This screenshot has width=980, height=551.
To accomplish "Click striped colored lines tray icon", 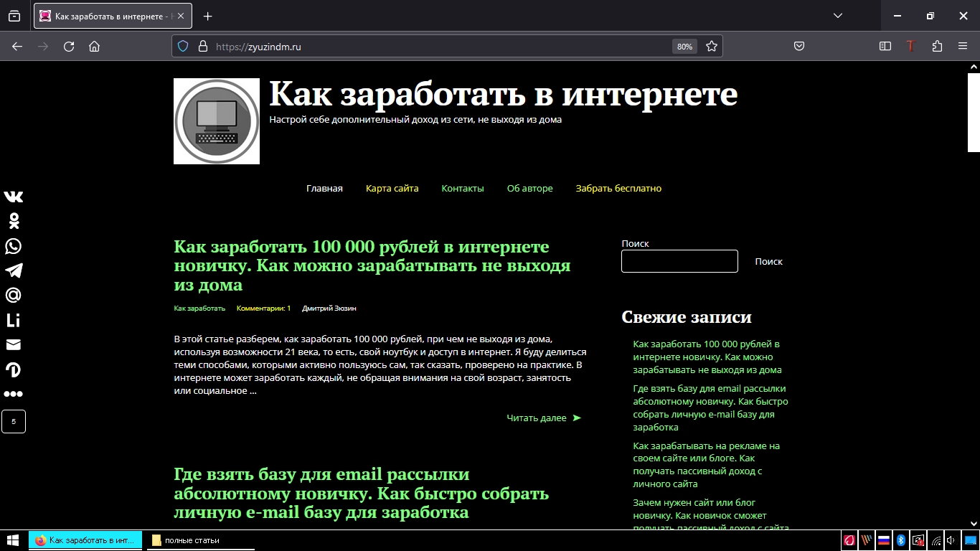I will (x=867, y=540).
